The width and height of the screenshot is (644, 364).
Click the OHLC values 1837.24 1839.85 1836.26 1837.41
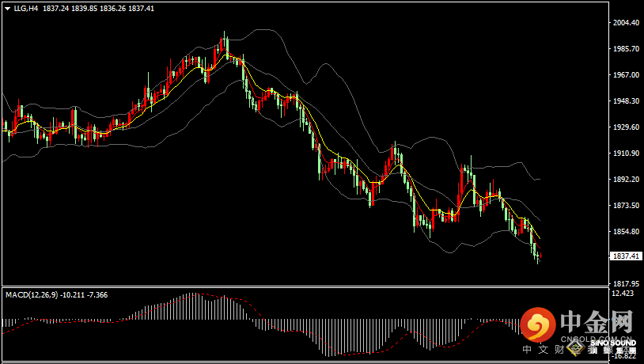point(98,8)
